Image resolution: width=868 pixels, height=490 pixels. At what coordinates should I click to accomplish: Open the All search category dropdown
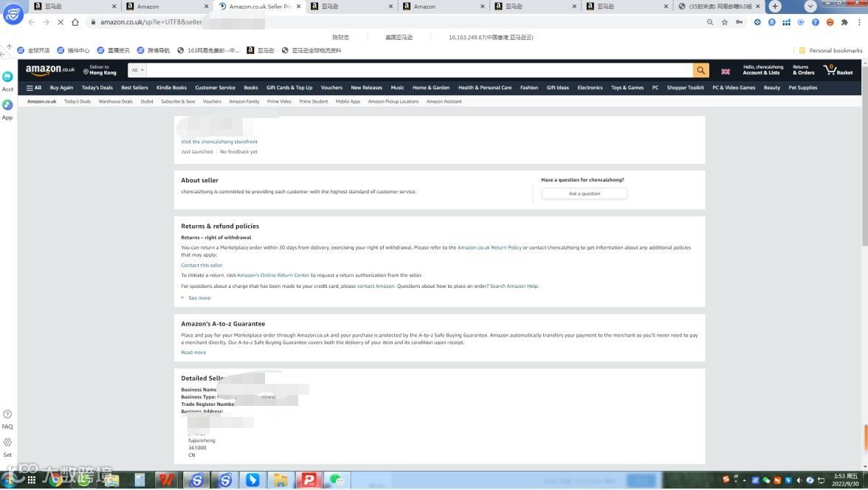coord(137,70)
